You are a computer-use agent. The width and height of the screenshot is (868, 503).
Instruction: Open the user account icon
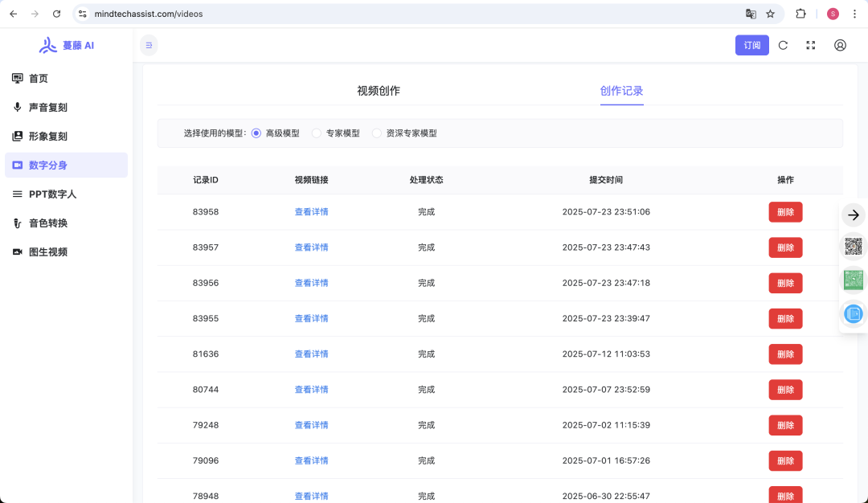[840, 45]
